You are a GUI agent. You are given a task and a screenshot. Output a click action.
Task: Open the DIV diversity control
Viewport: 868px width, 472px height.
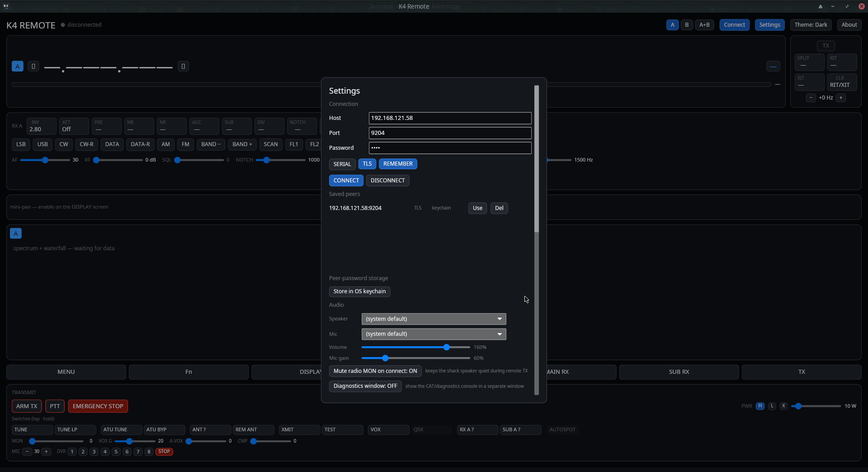269,126
